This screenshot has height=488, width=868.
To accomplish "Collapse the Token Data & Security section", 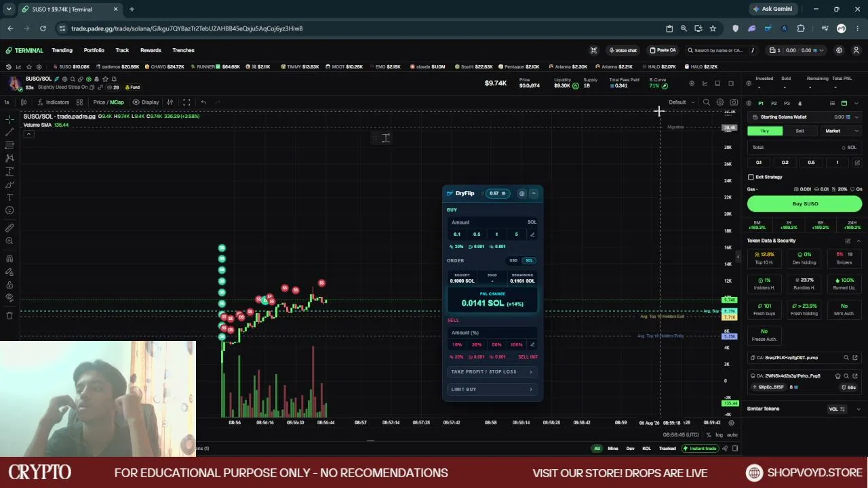I will (x=859, y=241).
